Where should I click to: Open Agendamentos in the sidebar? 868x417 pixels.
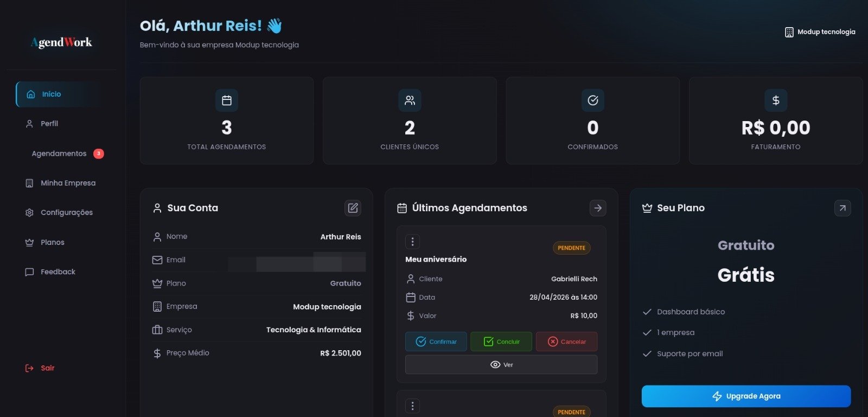coord(59,154)
